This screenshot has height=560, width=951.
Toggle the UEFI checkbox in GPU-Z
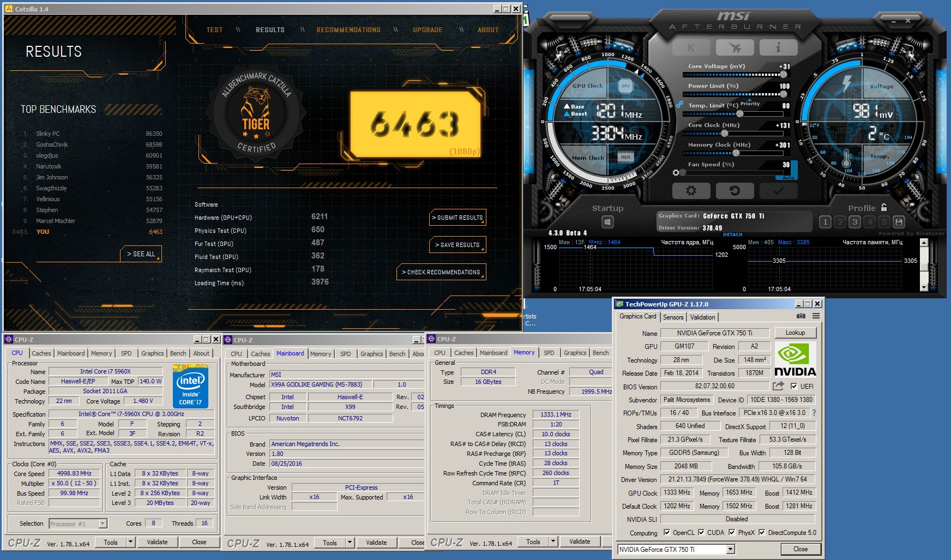coord(794,386)
